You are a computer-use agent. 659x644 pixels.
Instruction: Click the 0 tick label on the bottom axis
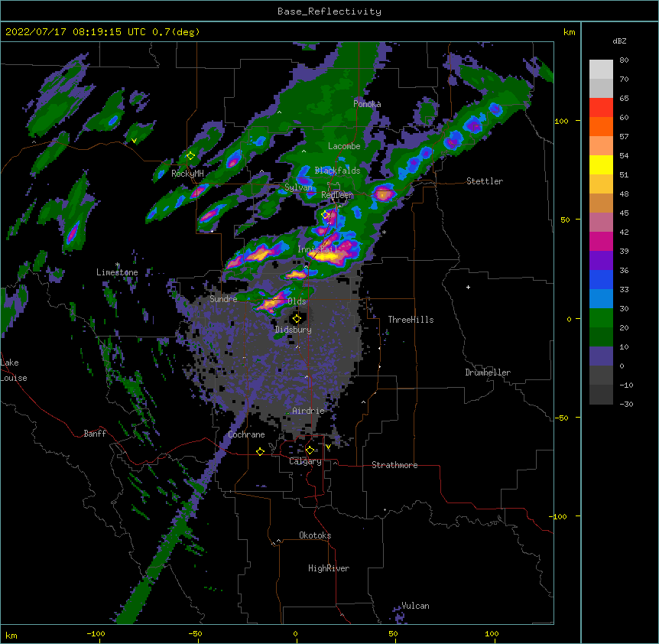coord(295,634)
